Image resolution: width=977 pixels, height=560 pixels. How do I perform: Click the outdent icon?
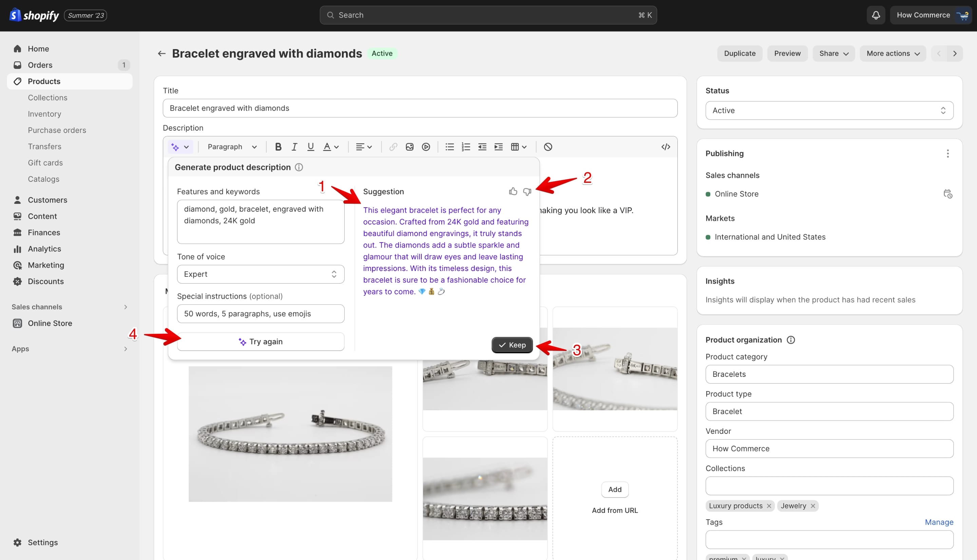[x=482, y=147]
